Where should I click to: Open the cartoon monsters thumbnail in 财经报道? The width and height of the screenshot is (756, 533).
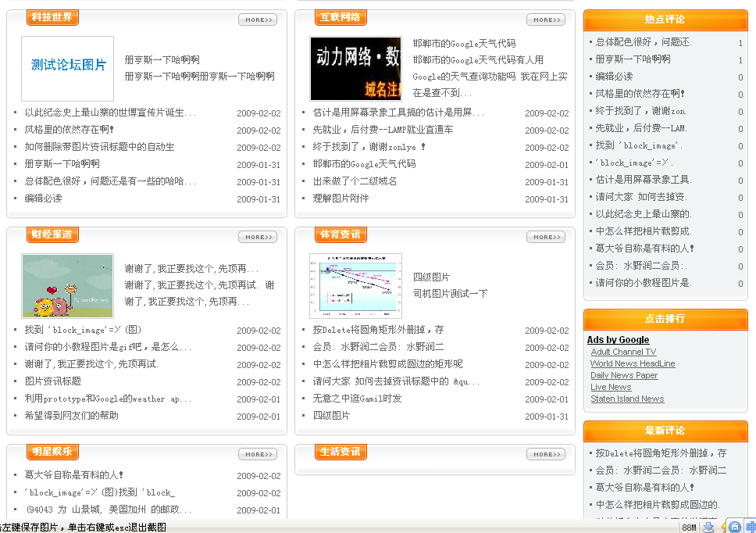68,285
